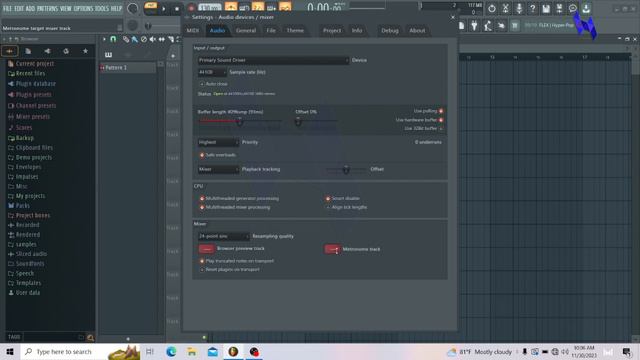Open the TOOLS menu
This screenshot has width=640, height=360.
click(x=102, y=9)
